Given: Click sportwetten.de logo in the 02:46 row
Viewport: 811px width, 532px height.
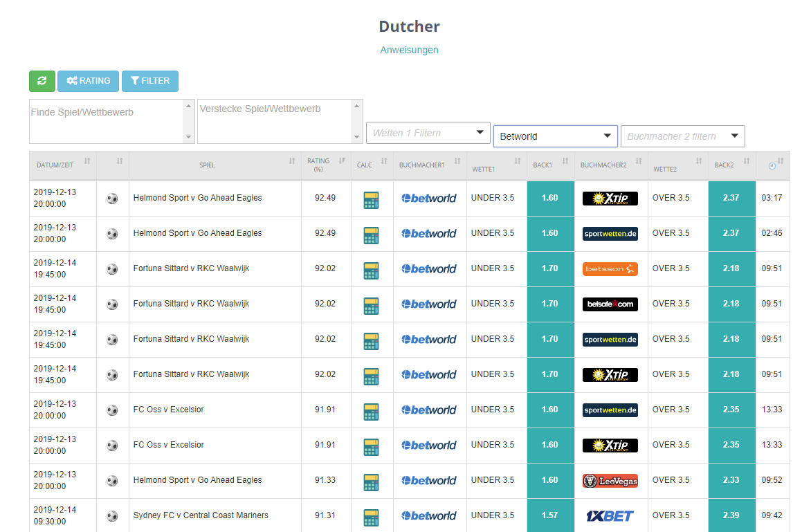Looking at the screenshot, I should tap(610, 234).
